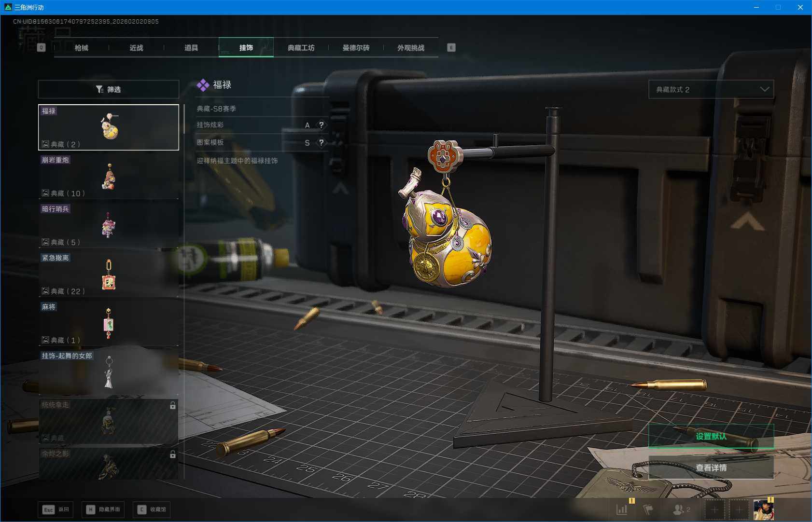The image size is (812, 522).
Task: Open the statistics bar chart icon
Action: (x=622, y=509)
